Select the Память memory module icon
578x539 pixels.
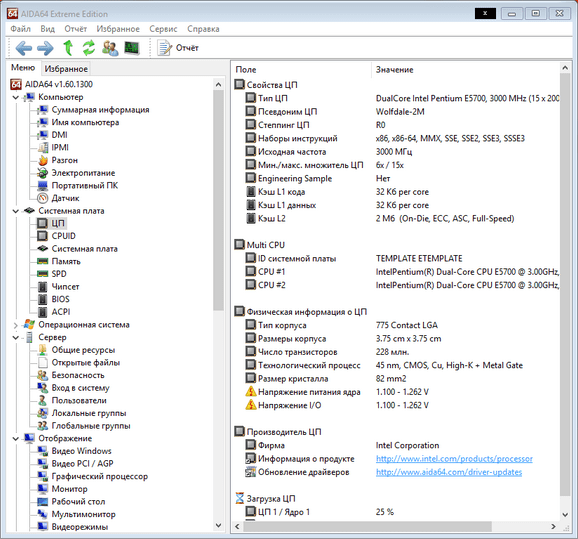point(43,261)
